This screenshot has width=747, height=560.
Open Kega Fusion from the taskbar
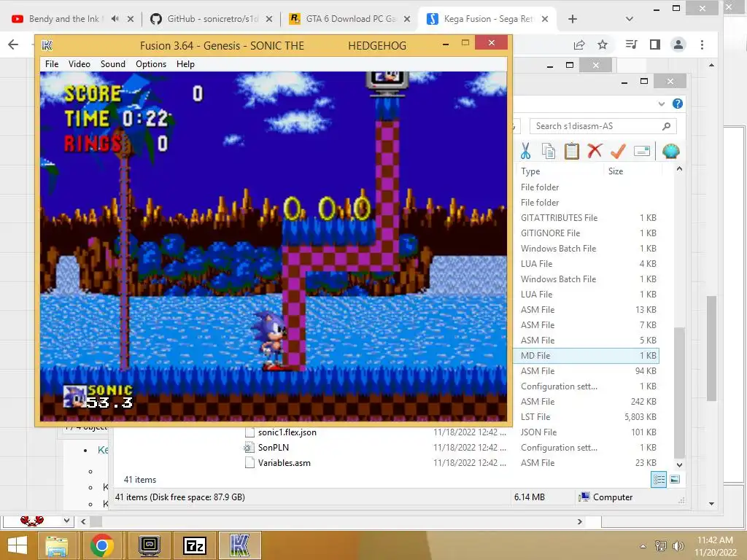click(x=240, y=545)
